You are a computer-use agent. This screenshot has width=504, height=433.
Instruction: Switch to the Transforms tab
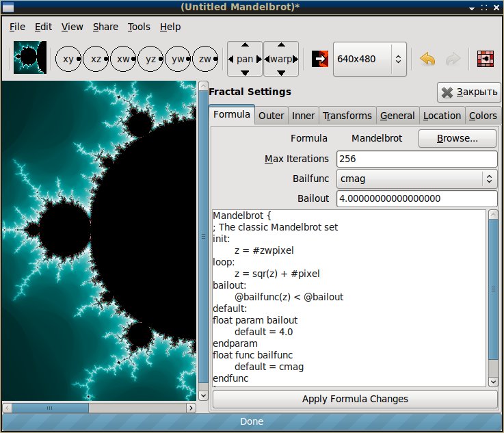347,116
